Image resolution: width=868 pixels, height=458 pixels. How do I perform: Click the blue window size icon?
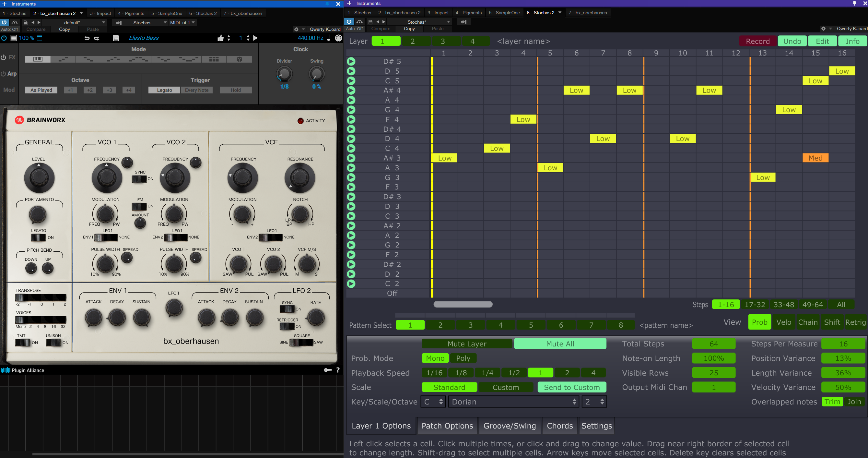pos(40,38)
